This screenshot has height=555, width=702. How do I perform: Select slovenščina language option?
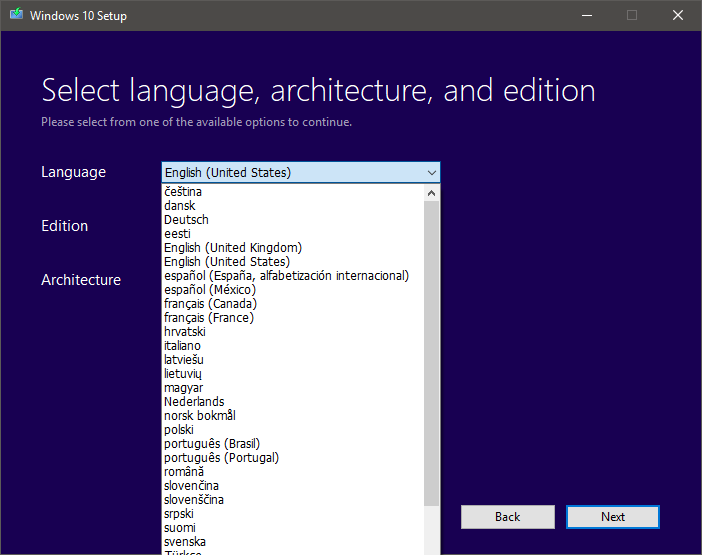tap(293, 500)
